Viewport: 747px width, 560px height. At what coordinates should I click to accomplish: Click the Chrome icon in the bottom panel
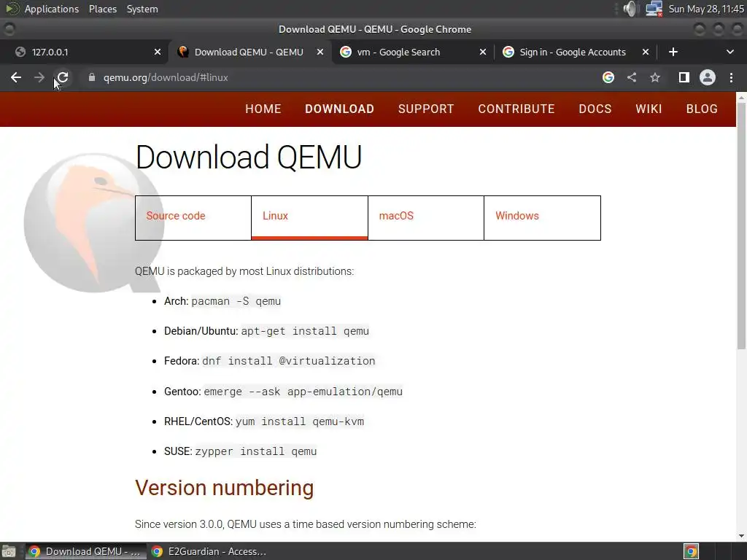[x=692, y=551]
